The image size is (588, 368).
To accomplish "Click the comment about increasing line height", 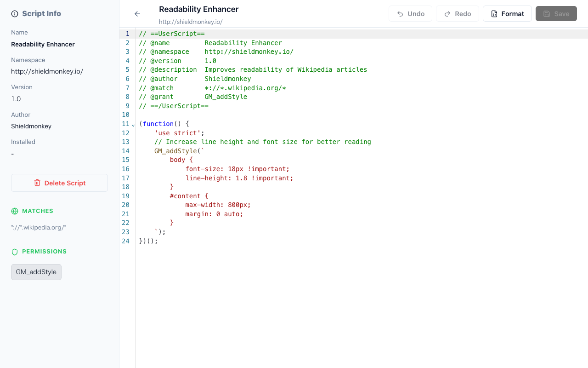I will point(263,142).
